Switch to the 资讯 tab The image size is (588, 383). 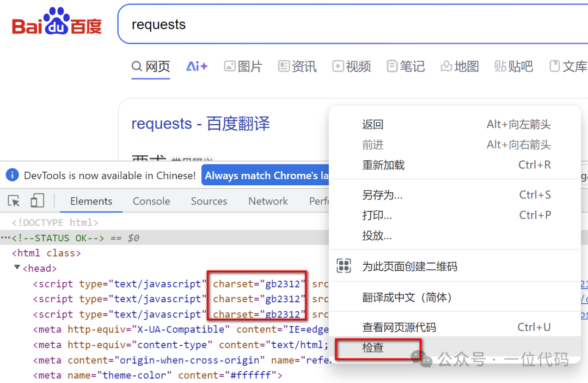pyautogui.click(x=297, y=66)
